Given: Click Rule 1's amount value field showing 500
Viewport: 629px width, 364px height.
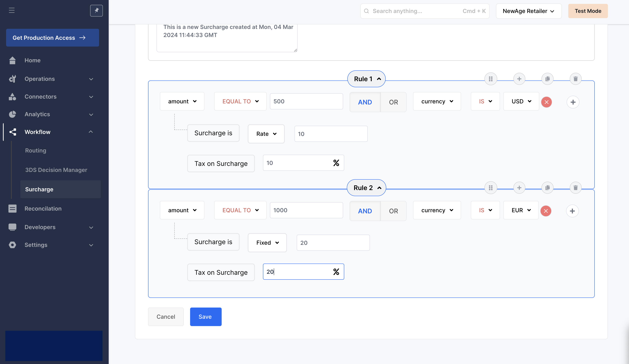Looking at the screenshot, I should click(x=306, y=102).
